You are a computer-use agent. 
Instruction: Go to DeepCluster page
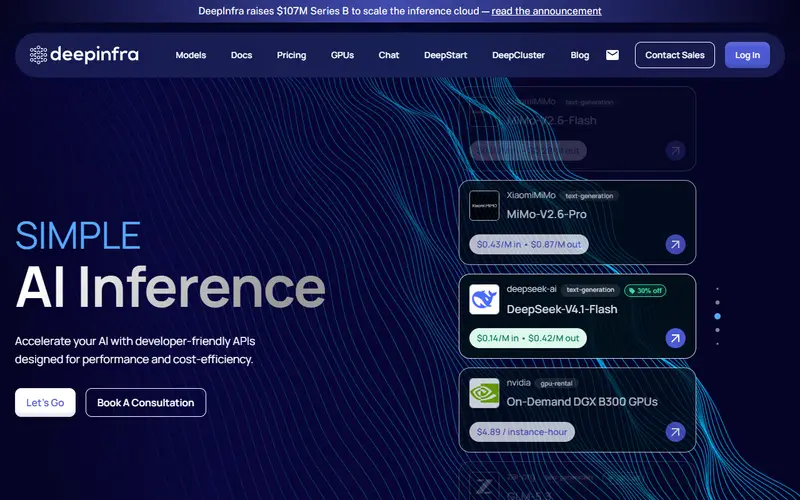pyautogui.click(x=518, y=55)
